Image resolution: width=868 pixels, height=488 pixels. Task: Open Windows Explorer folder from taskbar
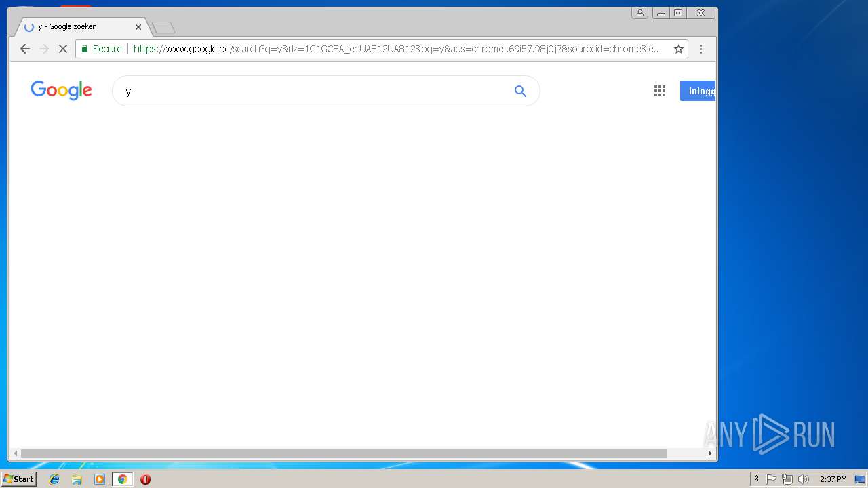(77, 479)
